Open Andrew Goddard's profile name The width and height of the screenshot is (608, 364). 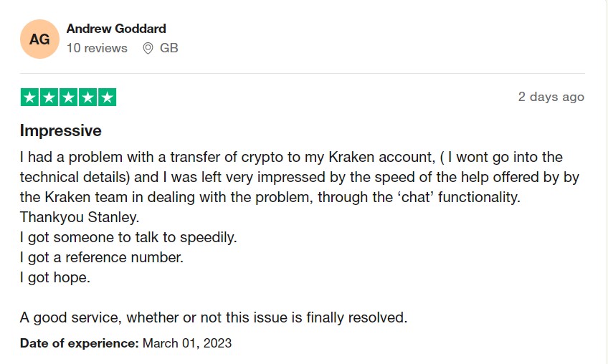[x=116, y=29]
